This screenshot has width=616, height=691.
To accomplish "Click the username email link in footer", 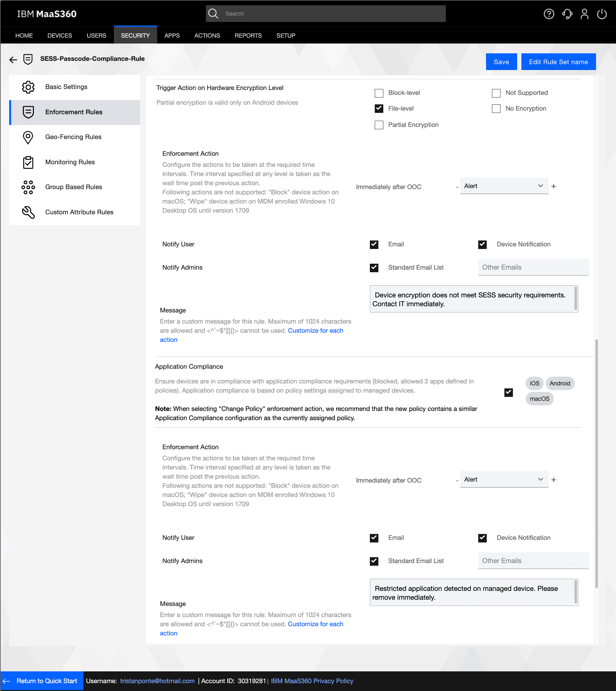I will pos(157,681).
